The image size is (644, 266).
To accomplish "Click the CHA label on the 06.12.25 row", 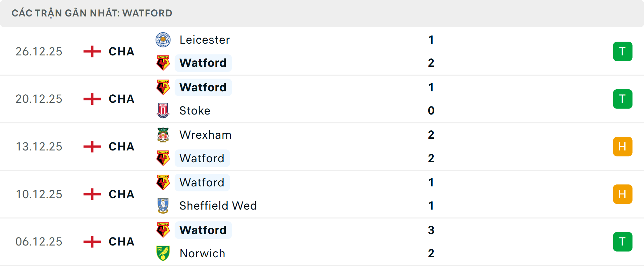I will 121,241.
